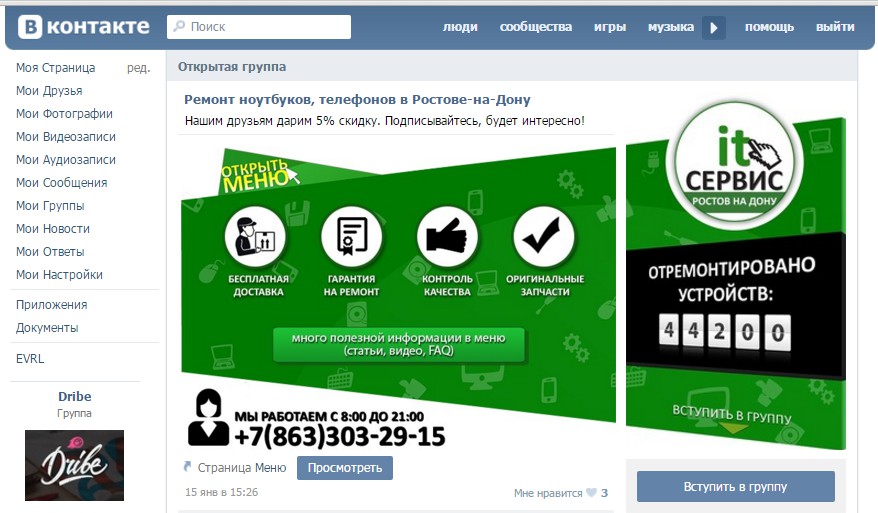Viewport: 878px width, 513px height.
Task: Click the Вступить в группу button
Action: tap(736, 487)
